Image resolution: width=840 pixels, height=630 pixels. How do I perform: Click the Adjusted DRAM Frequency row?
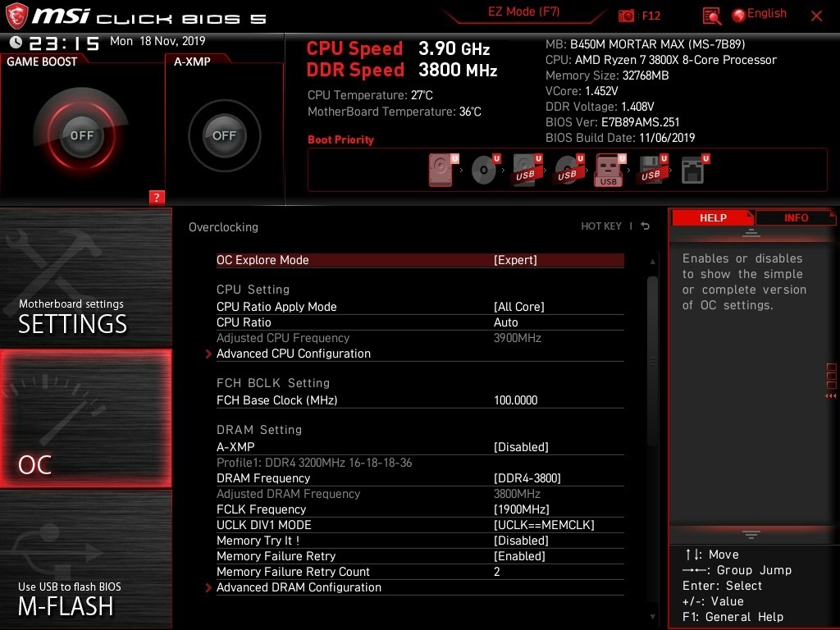pyautogui.click(x=420, y=493)
